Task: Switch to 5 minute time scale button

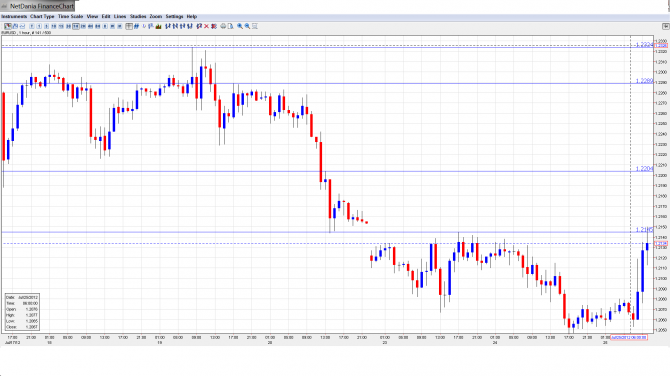Action: coord(47,26)
